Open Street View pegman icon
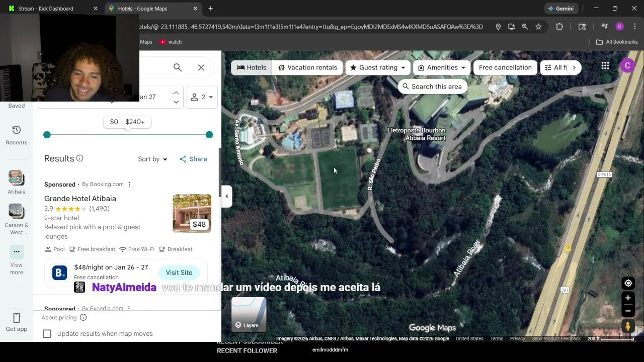 pos(628,326)
